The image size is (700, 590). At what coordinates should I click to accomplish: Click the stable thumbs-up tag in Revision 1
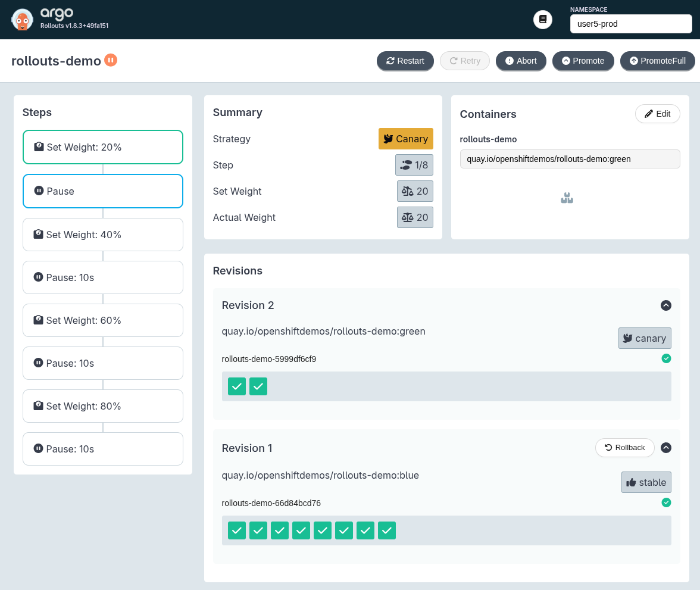[646, 482]
